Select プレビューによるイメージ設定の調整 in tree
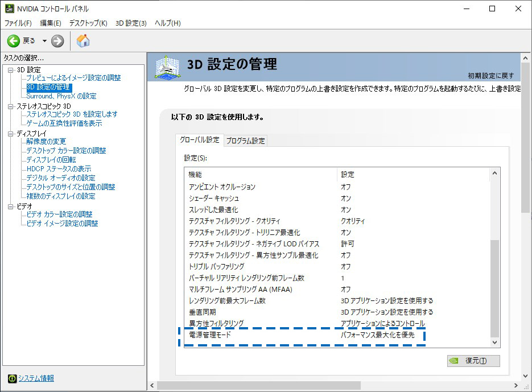This screenshot has width=532, height=392. click(x=73, y=78)
